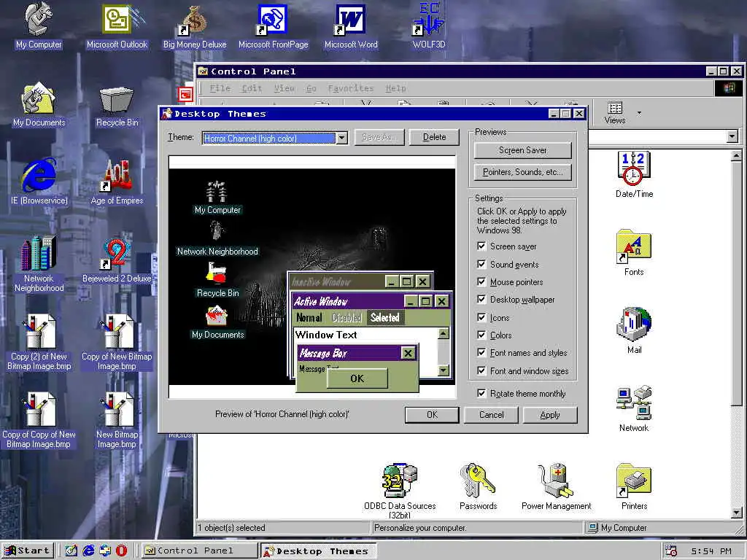Click the Delete theme button

435,137
